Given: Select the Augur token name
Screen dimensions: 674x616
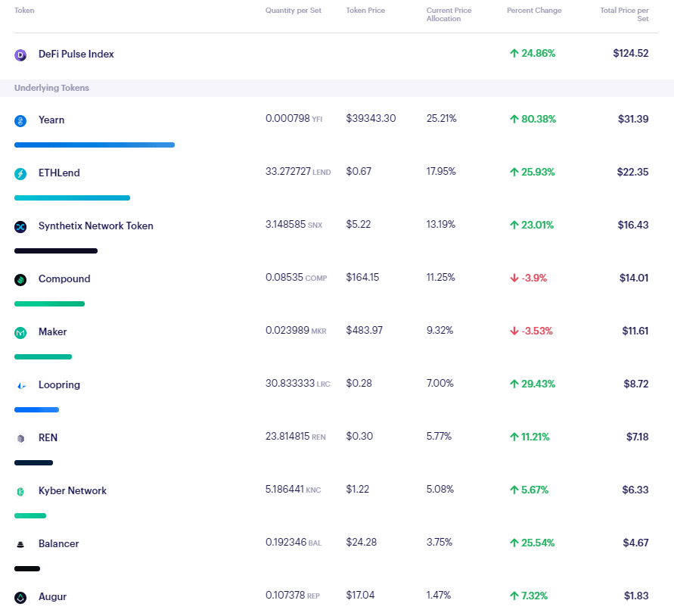Looking at the screenshot, I should (52, 597).
